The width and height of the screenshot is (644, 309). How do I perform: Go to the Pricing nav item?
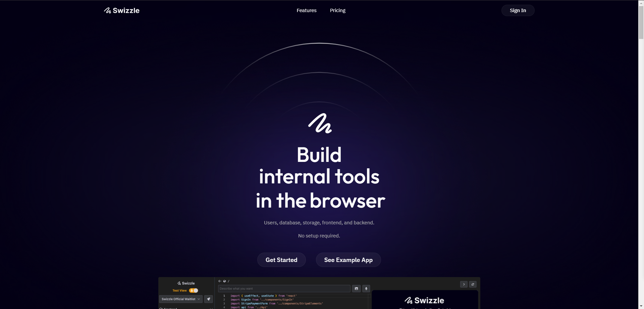coord(337,10)
